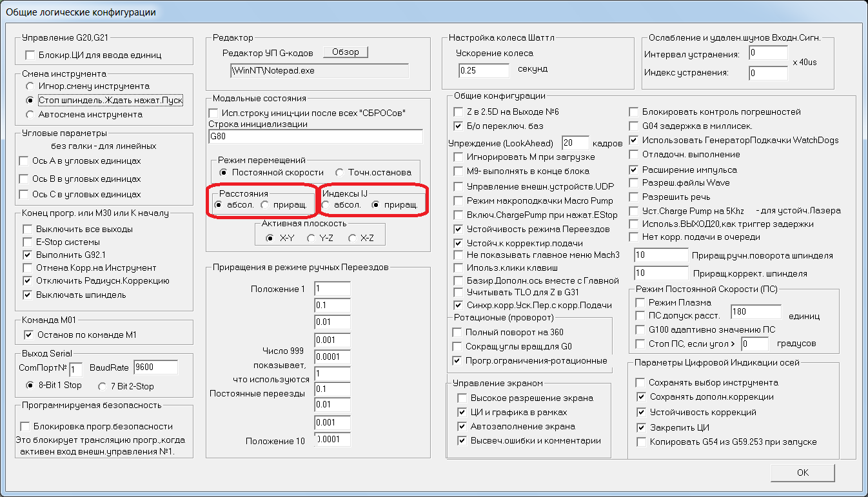Tick Ось A в угловых единицах
Screen dimensions: 868x497
[25, 161]
